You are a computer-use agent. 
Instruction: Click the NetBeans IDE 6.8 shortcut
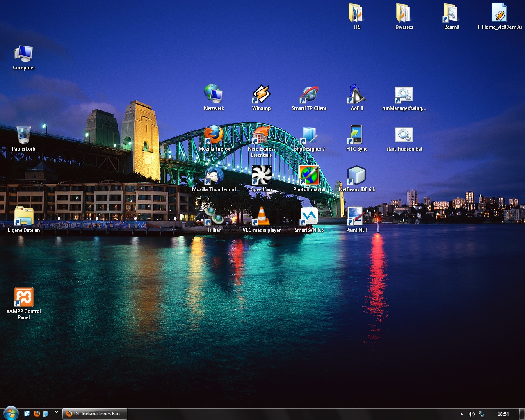coord(356,176)
